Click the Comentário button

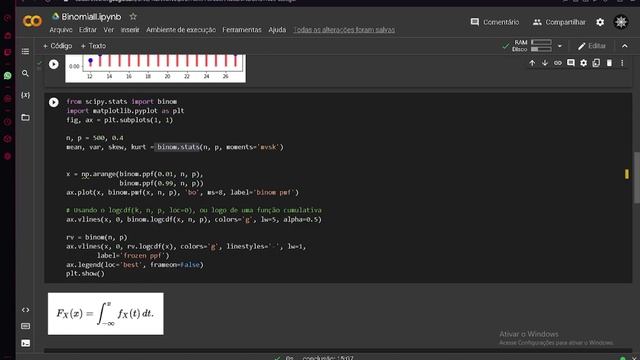pos(495,22)
